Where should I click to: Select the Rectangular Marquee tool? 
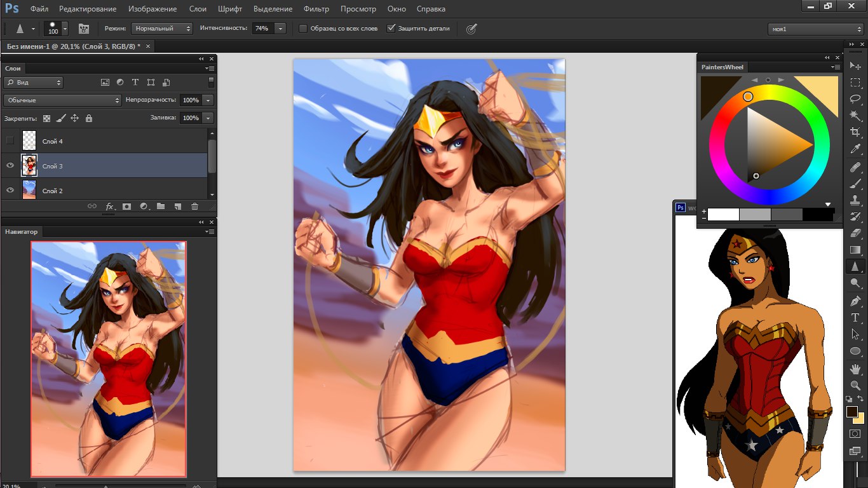pyautogui.click(x=855, y=83)
